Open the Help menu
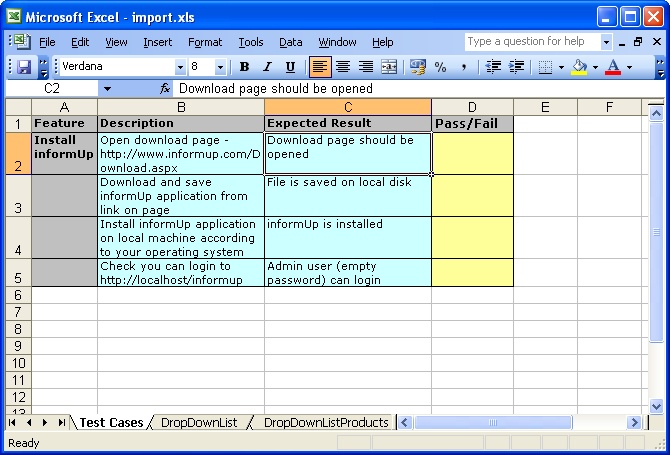 pyautogui.click(x=382, y=42)
